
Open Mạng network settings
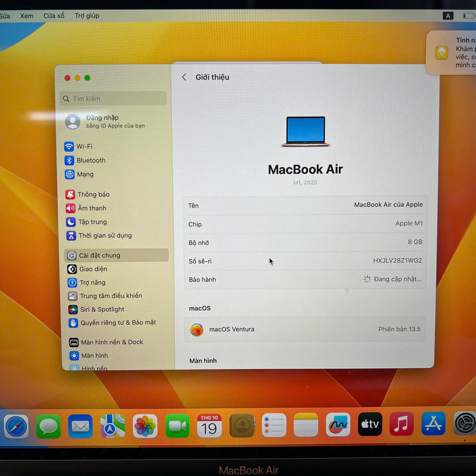(85, 174)
